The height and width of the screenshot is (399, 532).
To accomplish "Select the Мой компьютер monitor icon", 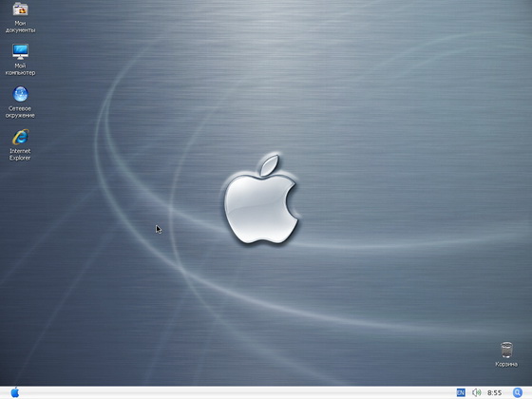I will pos(20,51).
